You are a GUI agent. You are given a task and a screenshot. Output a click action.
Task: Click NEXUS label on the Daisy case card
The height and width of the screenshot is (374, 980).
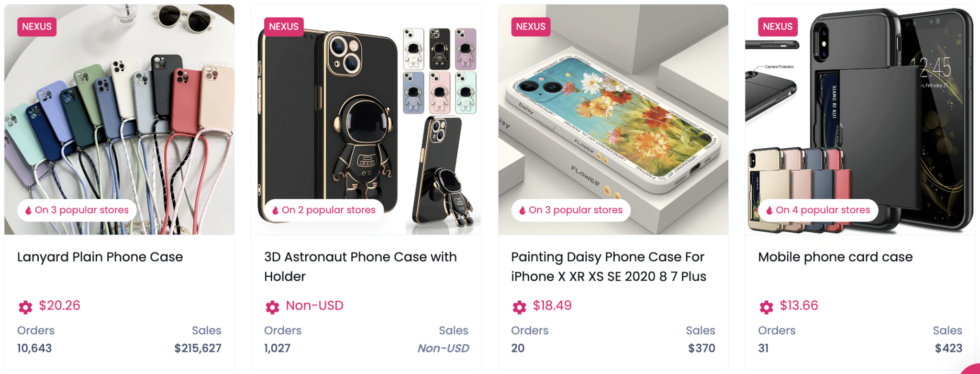click(531, 27)
